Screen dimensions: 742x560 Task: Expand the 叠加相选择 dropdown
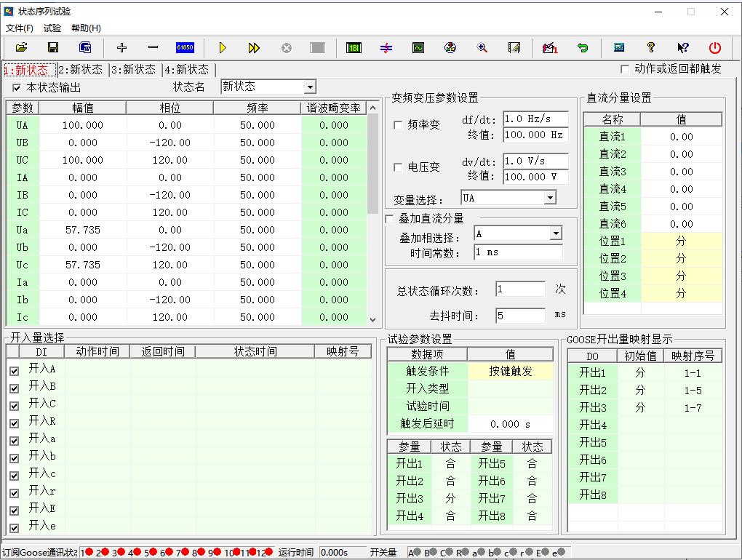click(x=556, y=233)
